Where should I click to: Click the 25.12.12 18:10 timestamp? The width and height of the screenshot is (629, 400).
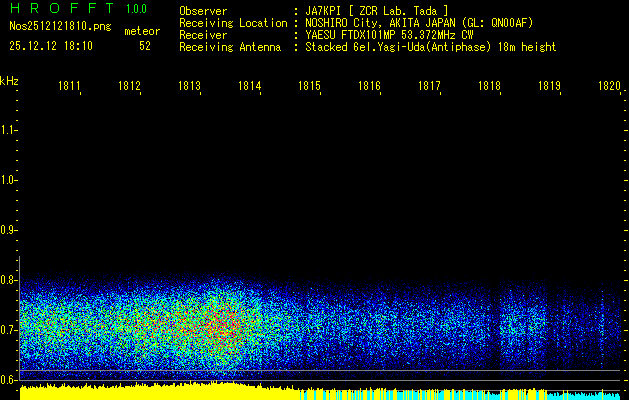pos(51,46)
